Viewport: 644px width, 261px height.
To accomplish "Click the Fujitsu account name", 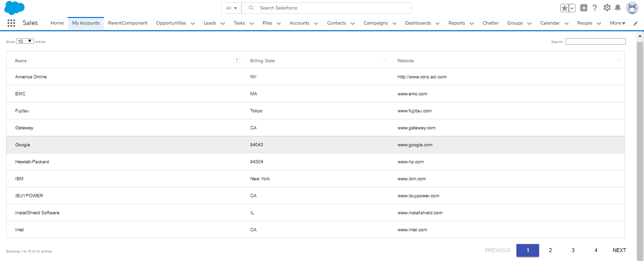I will click(x=22, y=111).
